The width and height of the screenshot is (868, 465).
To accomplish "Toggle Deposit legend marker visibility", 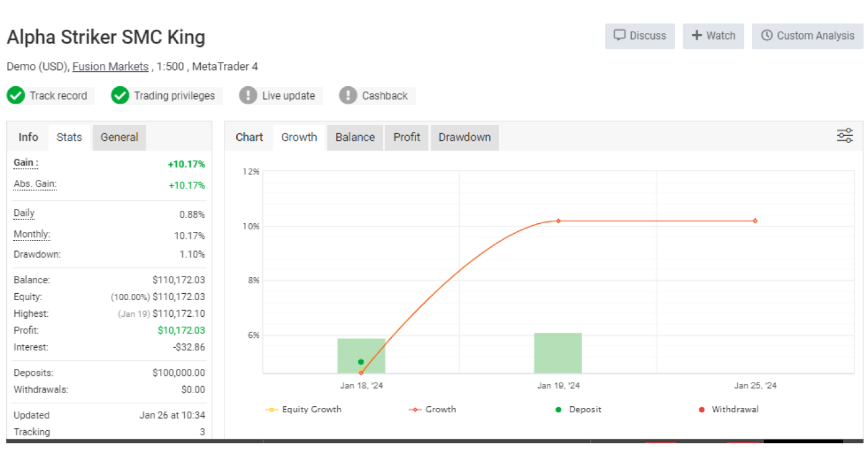I will point(578,409).
